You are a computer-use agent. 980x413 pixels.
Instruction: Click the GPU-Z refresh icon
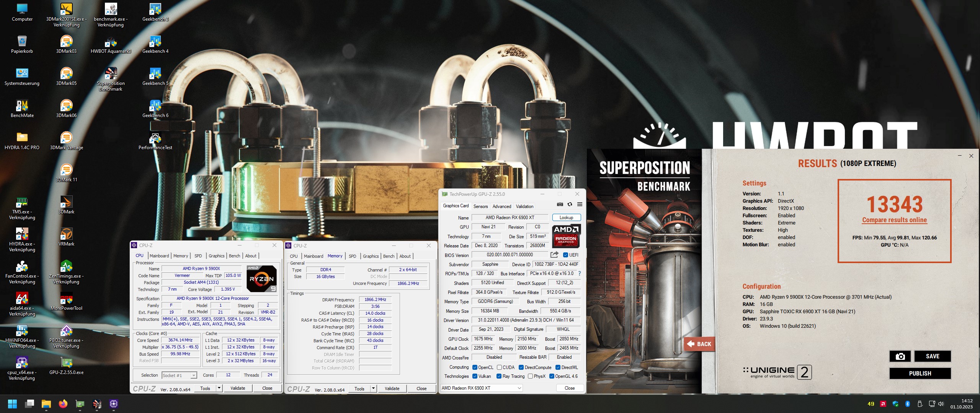coord(570,205)
